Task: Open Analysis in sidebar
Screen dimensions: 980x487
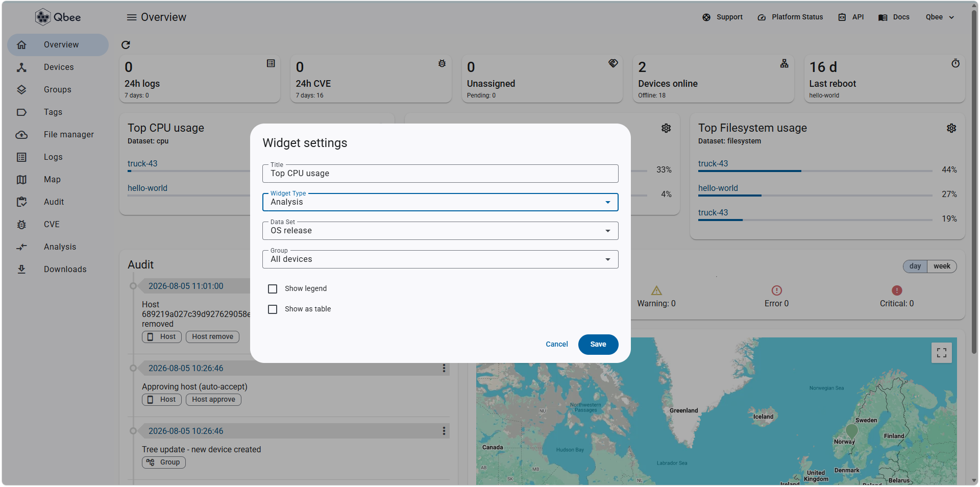Action: click(x=58, y=247)
